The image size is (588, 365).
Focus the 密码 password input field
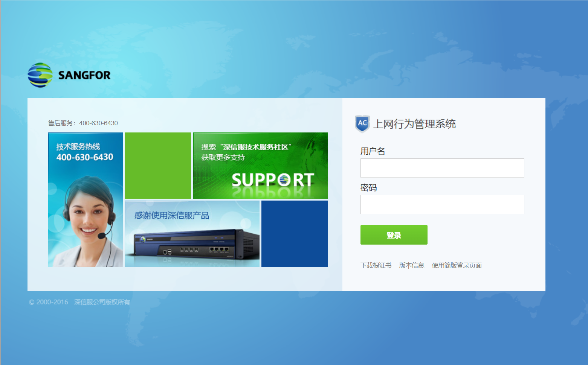point(442,204)
